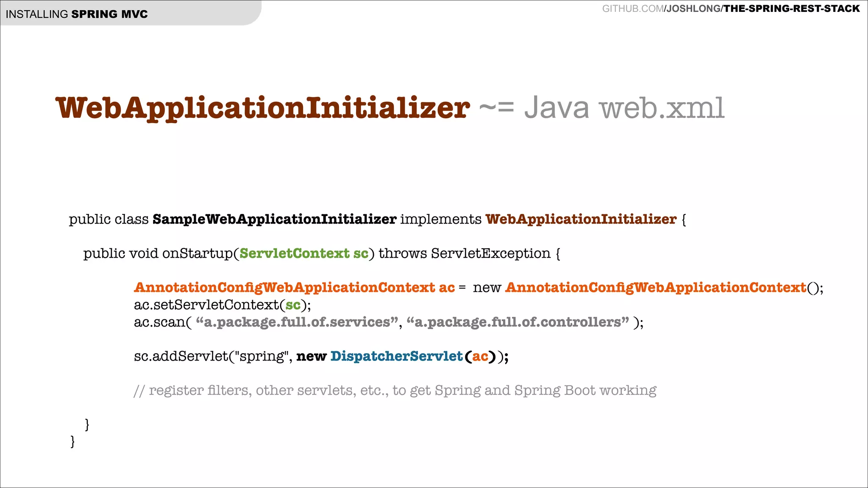Click the 'a.package.full.of.controllers' string
868x488 pixels.
(x=517, y=322)
